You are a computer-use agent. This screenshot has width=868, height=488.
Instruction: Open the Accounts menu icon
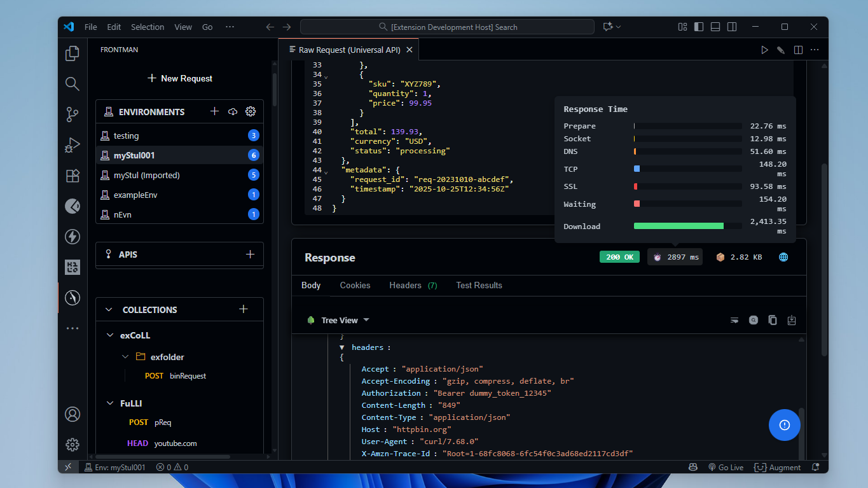click(72, 414)
